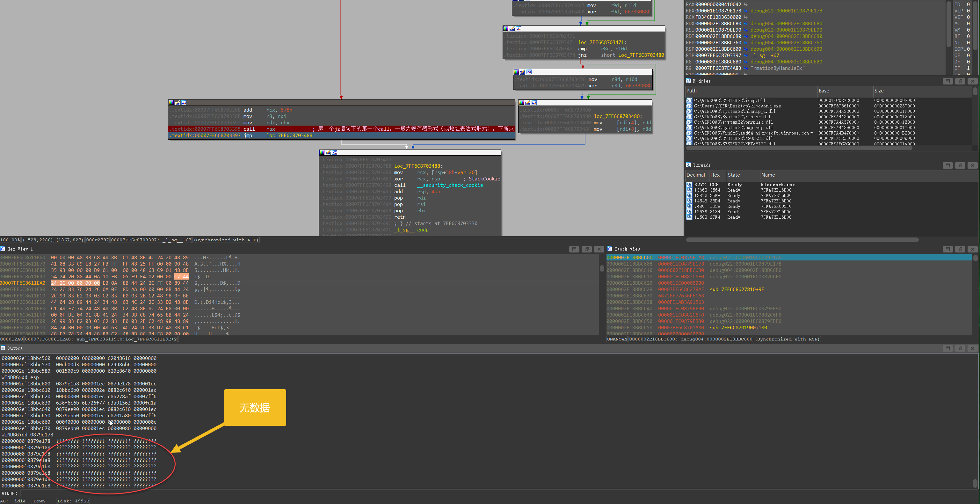980x504 pixels.
Task: Toggle the DF flag value
Action: point(968,62)
